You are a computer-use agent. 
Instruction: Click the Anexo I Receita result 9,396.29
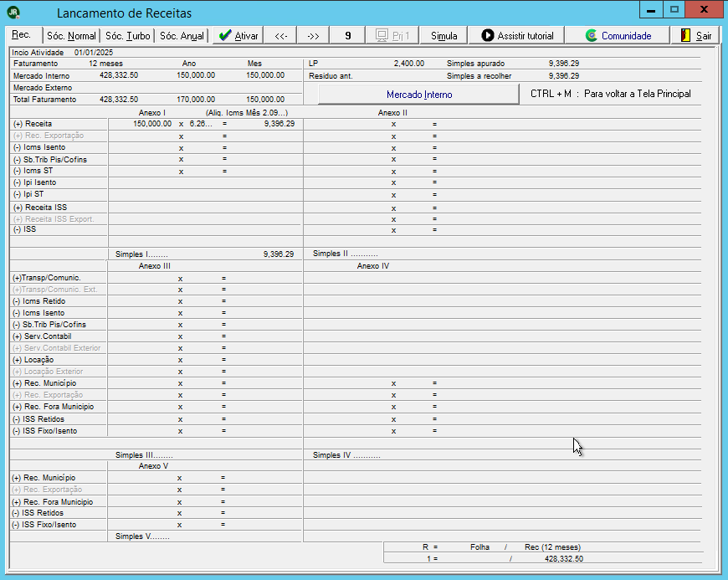pyautogui.click(x=279, y=124)
